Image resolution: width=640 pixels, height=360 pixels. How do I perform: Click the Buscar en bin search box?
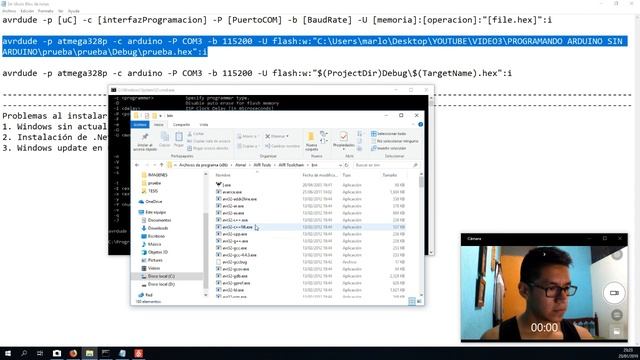tap(386, 165)
